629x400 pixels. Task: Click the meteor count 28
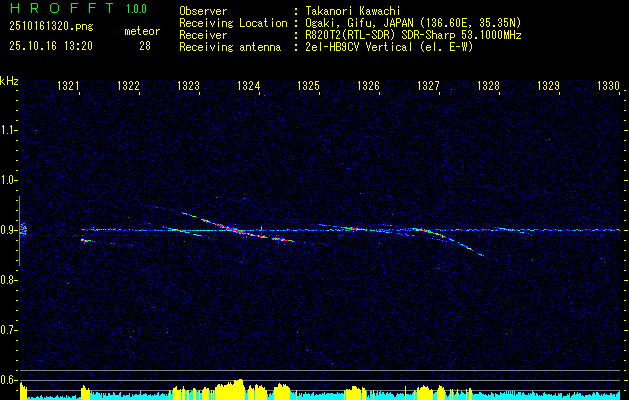point(145,46)
